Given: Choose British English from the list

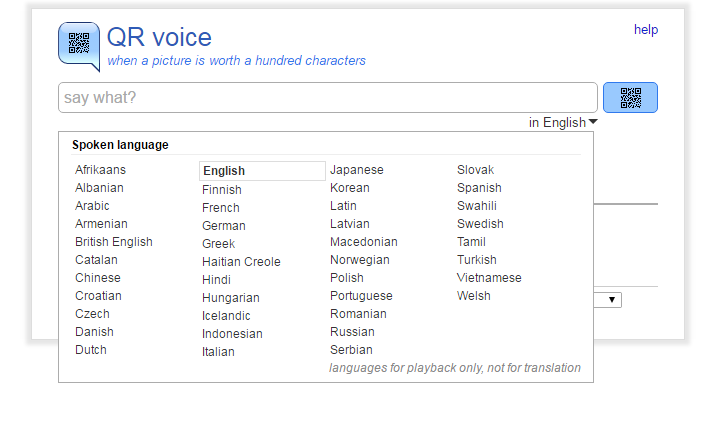Looking at the screenshot, I should pyautogui.click(x=114, y=242).
